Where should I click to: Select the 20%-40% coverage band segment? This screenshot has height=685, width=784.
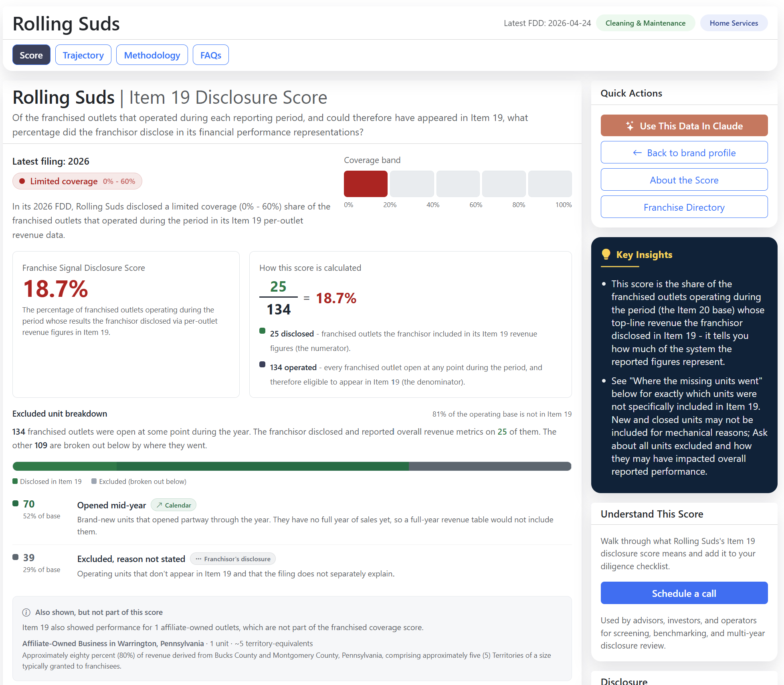412,183
